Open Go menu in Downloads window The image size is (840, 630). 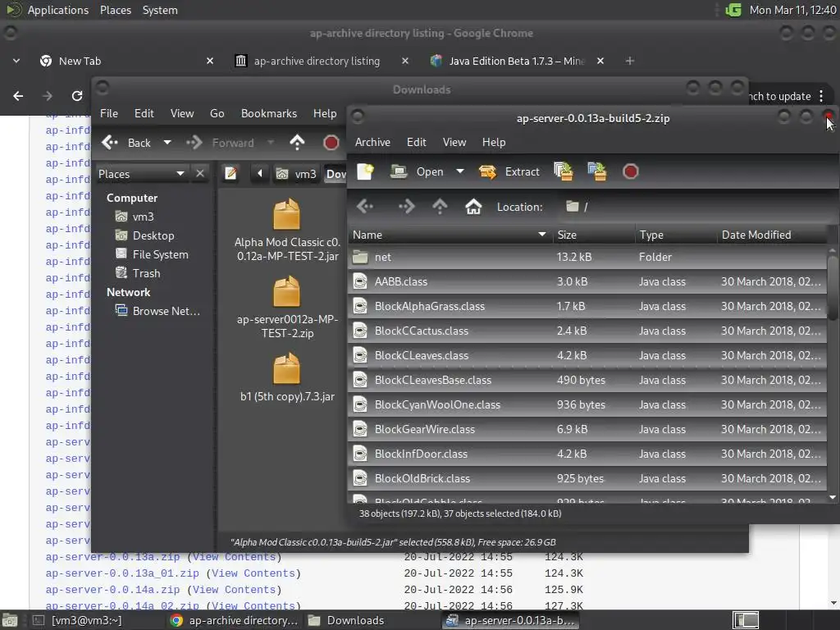click(x=217, y=113)
